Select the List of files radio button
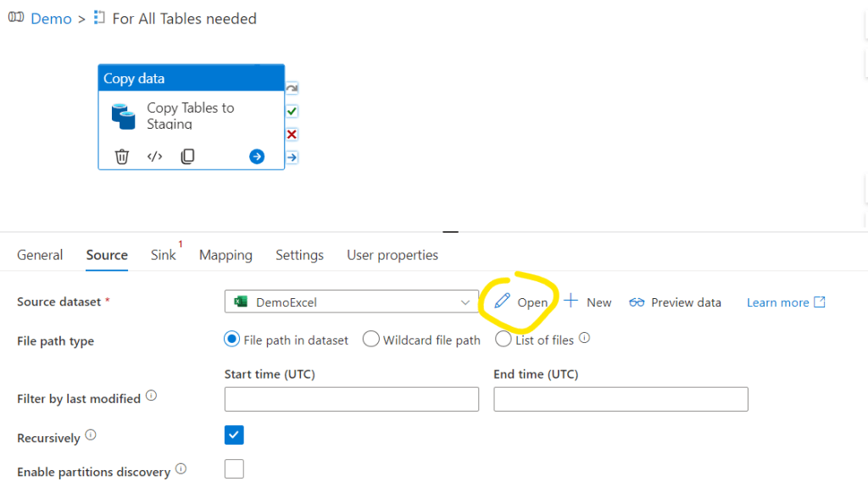 [504, 340]
